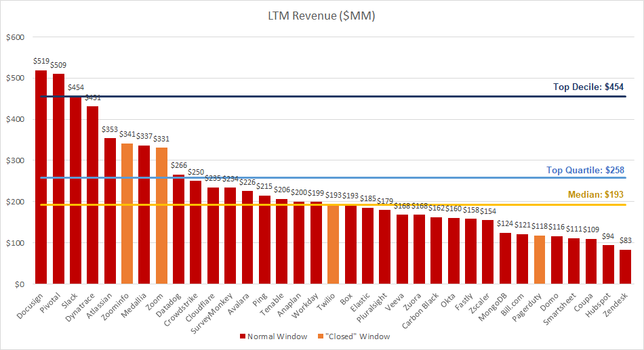The height and width of the screenshot is (350, 644).
Task: Click the $83 data label
Action: point(625,240)
